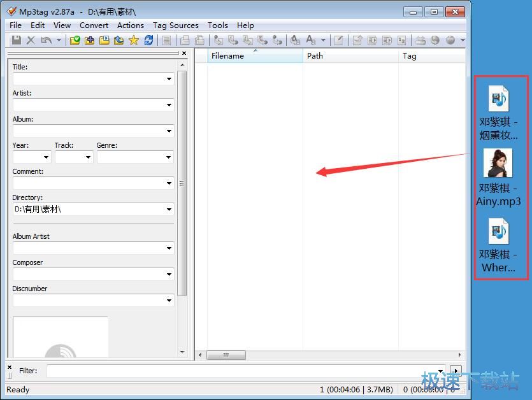Click the Add directory folder icon
This screenshot has width=532, height=400.
point(90,40)
